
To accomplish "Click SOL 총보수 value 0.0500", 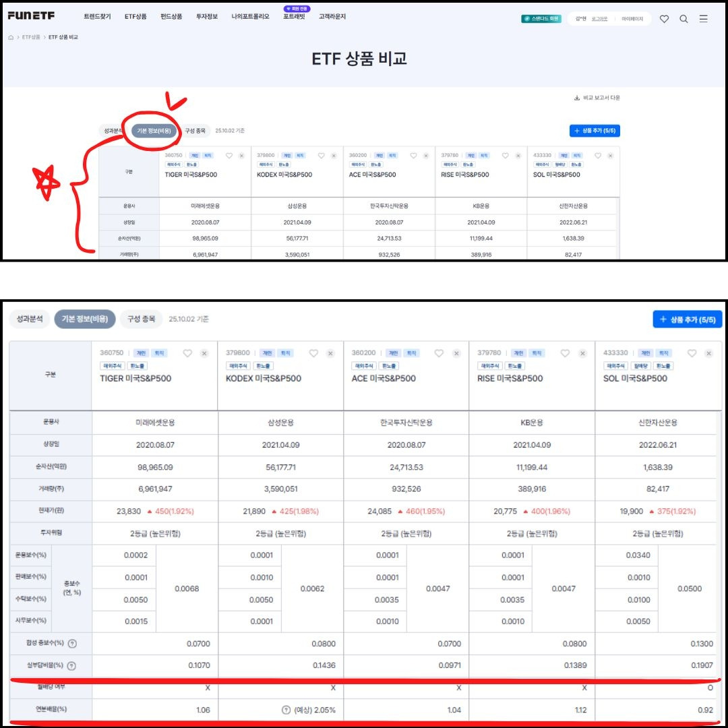I will [x=690, y=588].
